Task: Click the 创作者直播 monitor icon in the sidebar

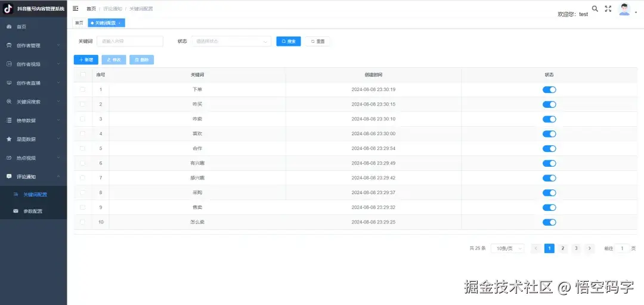Action: click(9, 83)
